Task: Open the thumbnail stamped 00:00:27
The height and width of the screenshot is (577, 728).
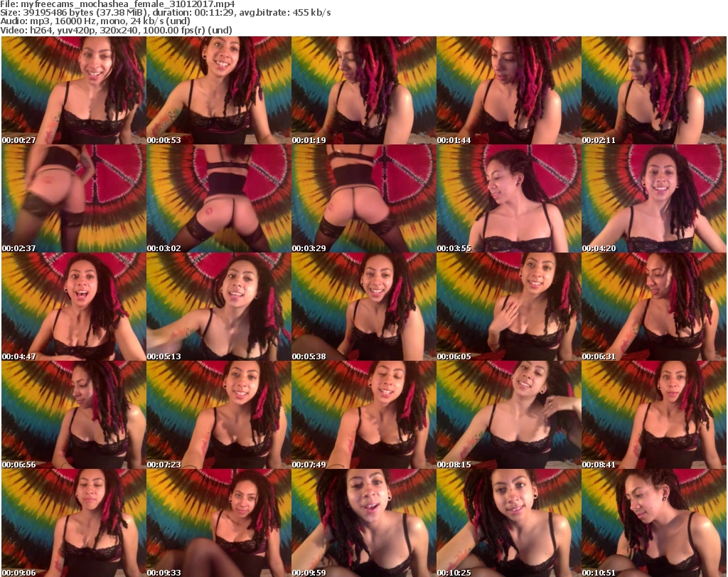Action: (74, 90)
